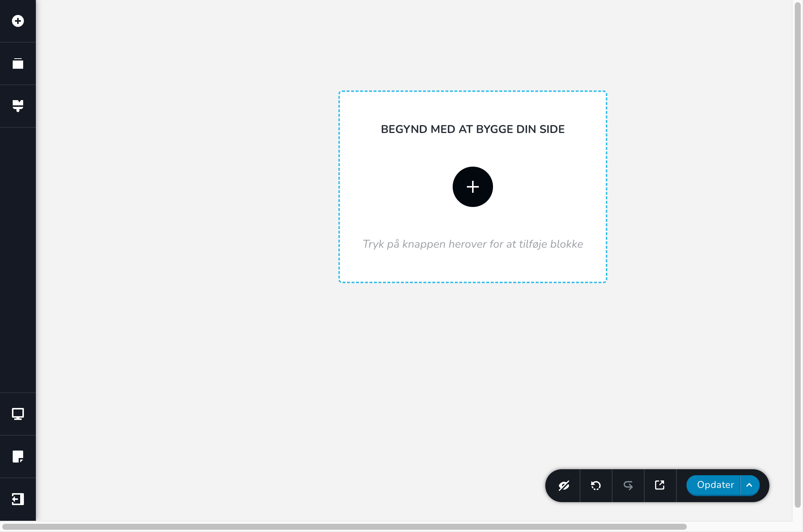Open the page notes icon in sidebar
The image size is (803, 532).
tap(18, 457)
